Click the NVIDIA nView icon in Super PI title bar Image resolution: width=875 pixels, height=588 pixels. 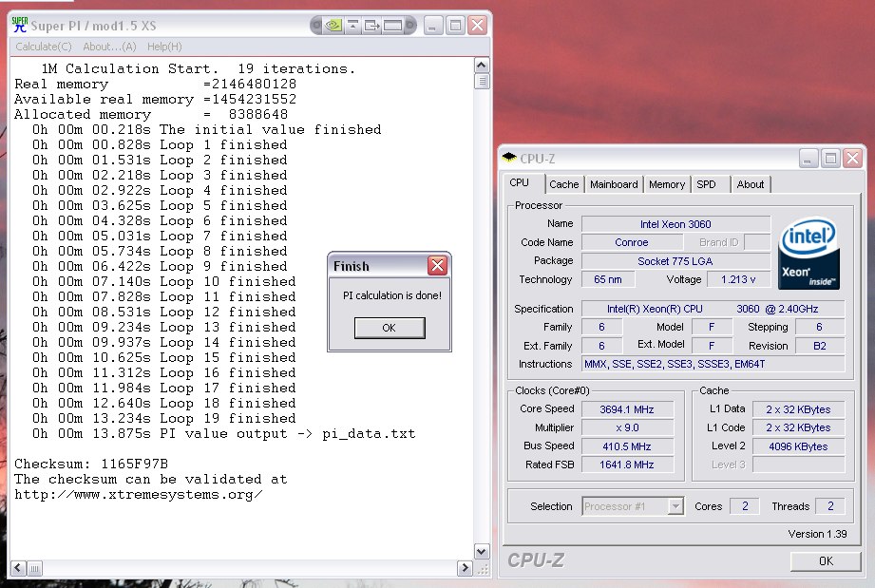(x=333, y=25)
